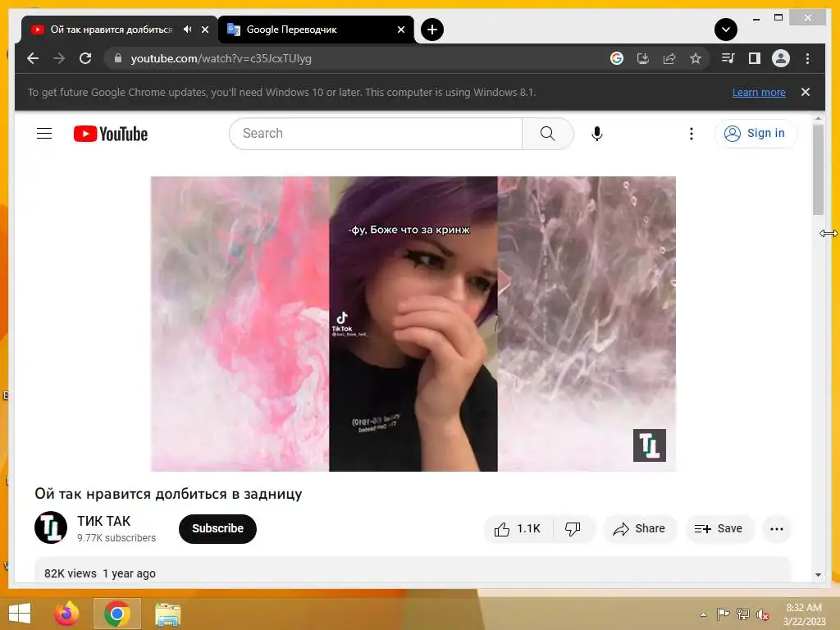Click the Chrome taskbar icon
This screenshot has width=840, height=630.
117,614
